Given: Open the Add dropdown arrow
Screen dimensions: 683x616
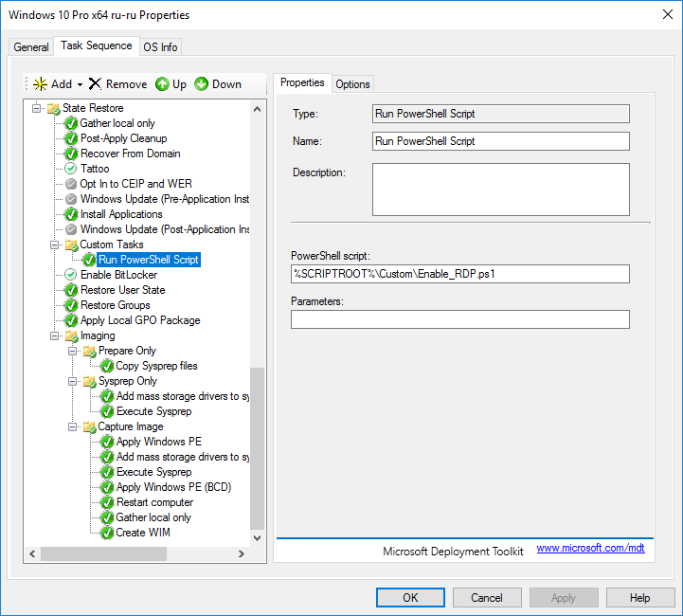Looking at the screenshot, I should (81, 84).
